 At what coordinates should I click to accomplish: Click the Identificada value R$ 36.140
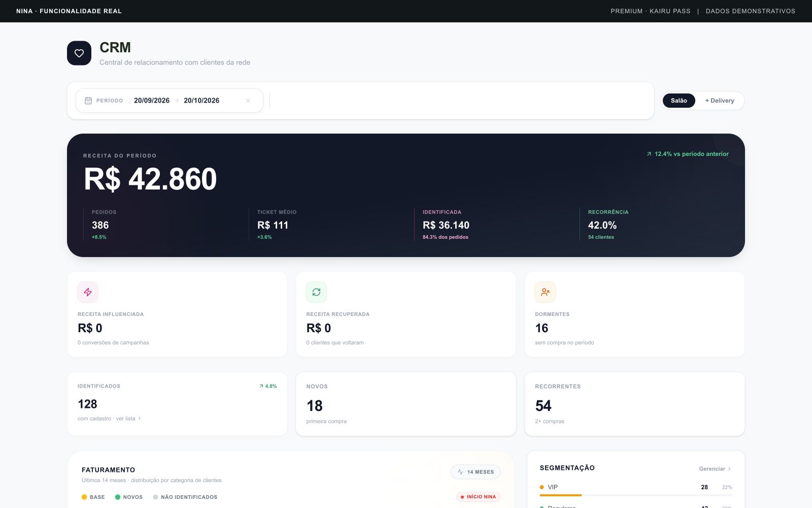(x=446, y=226)
